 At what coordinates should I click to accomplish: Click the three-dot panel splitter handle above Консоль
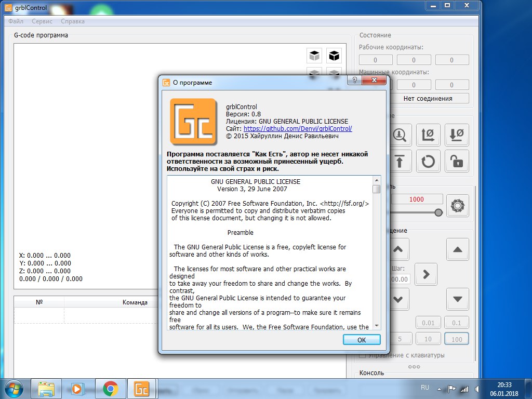pyautogui.click(x=414, y=367)
